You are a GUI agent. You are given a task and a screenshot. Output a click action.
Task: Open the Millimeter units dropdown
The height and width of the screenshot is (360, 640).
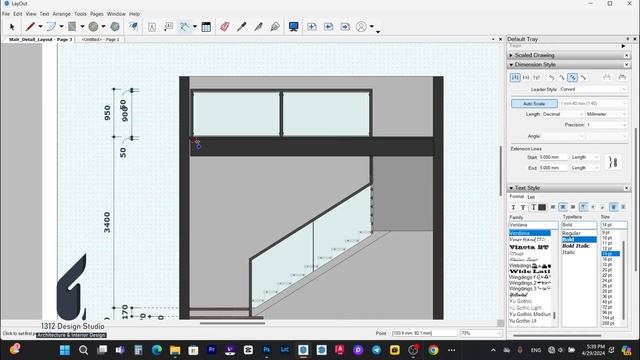pos(606,114)
